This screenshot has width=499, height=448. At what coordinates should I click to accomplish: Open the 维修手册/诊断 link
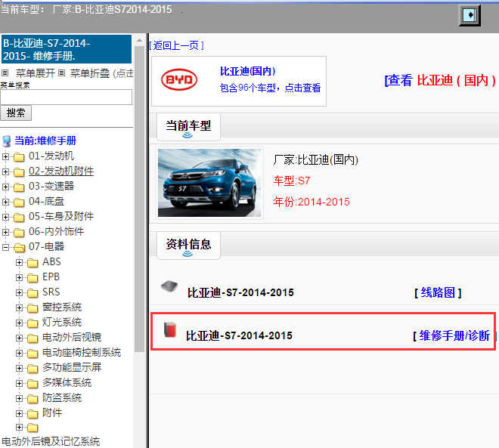[454, 335]
